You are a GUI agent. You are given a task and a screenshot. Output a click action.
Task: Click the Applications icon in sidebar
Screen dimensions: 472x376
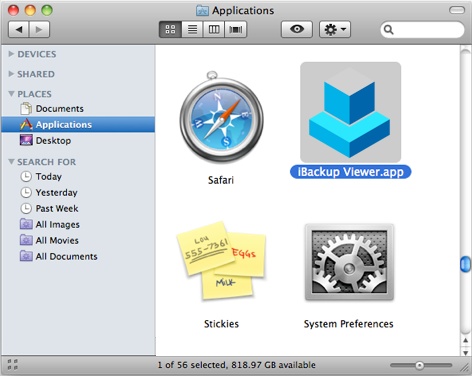[26, 124]
